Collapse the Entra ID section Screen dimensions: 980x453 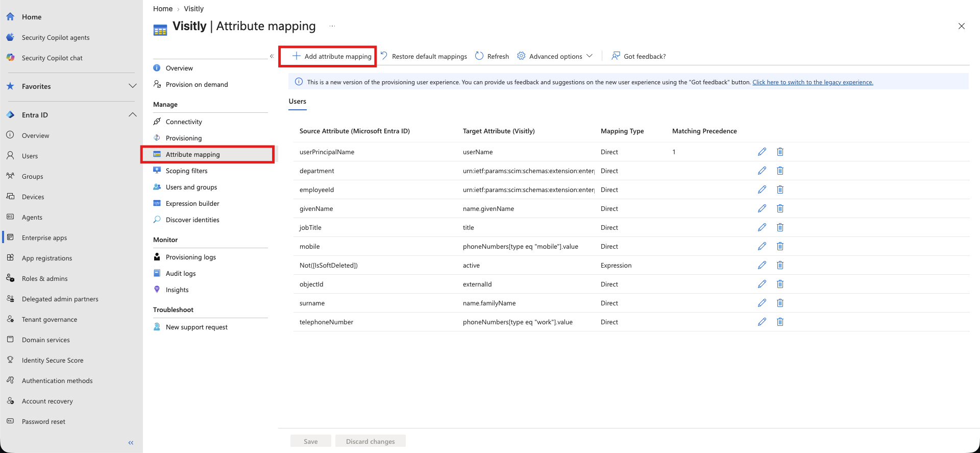coord(133,115)
